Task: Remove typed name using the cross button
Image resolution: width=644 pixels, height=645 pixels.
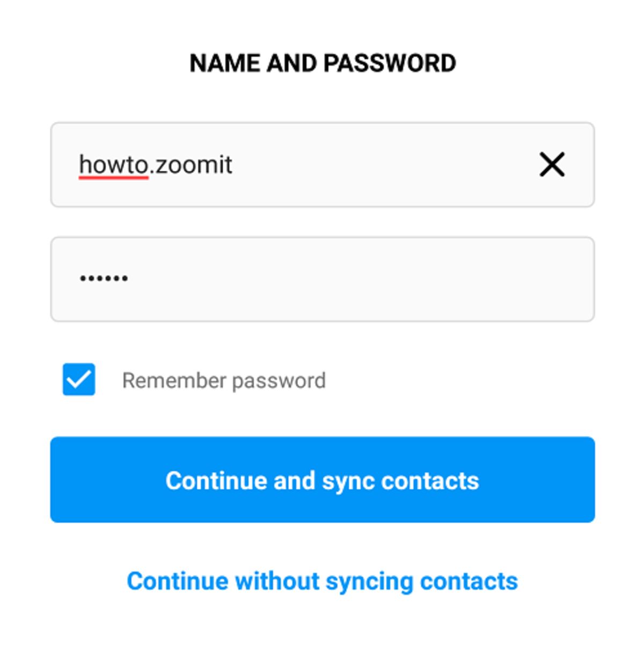Action: (x=552, y=164)
